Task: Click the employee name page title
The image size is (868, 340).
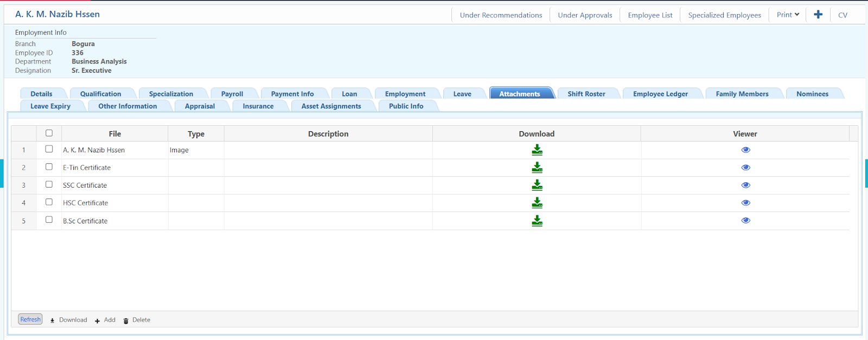Action: pos(58,14)
